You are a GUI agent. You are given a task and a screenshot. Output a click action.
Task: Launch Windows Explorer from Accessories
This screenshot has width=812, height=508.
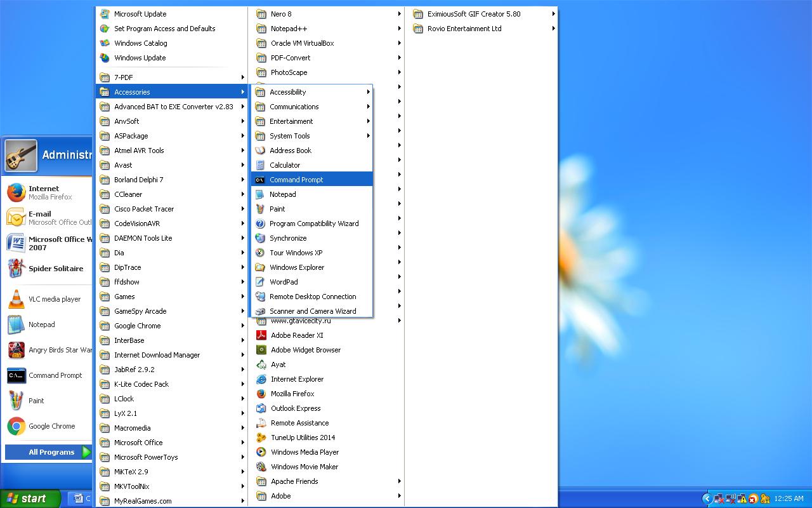click(x=311, y=267)
